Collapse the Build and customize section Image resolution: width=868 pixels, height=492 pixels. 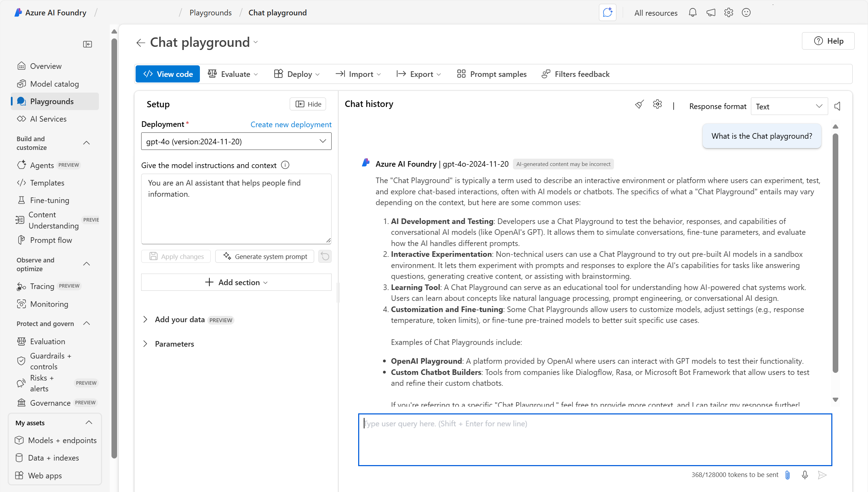click(x=87, y=143)
